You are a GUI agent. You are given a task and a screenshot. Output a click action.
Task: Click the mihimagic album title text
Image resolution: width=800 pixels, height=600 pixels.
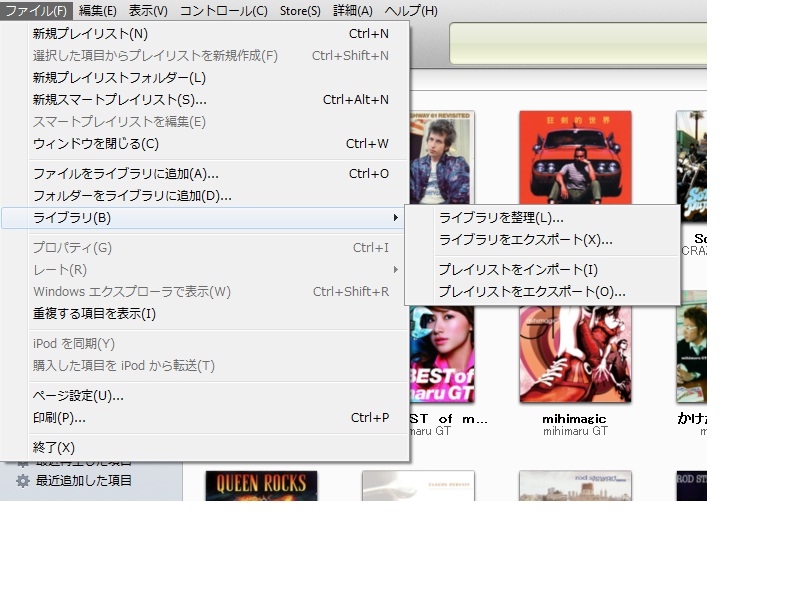[574, 419]
